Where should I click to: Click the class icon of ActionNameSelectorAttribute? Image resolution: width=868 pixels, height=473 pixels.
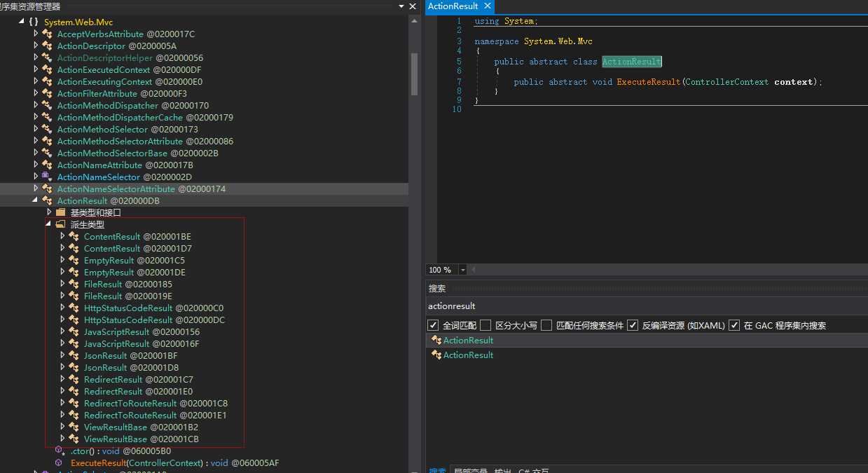pos(47,189)
